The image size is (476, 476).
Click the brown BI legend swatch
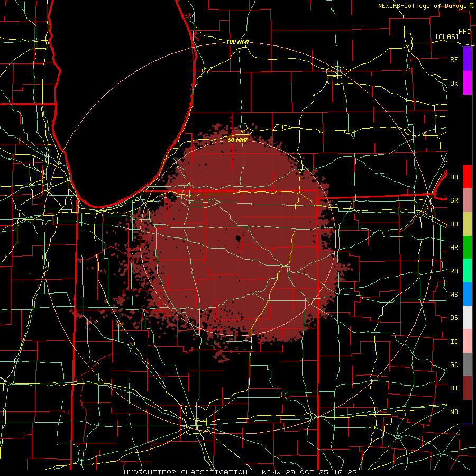pyautogui.click(x=467, y=388)
